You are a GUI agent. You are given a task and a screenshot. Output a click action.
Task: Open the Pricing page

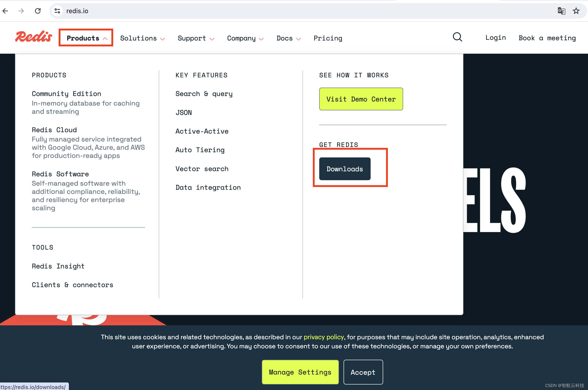(x=328, y=38)
